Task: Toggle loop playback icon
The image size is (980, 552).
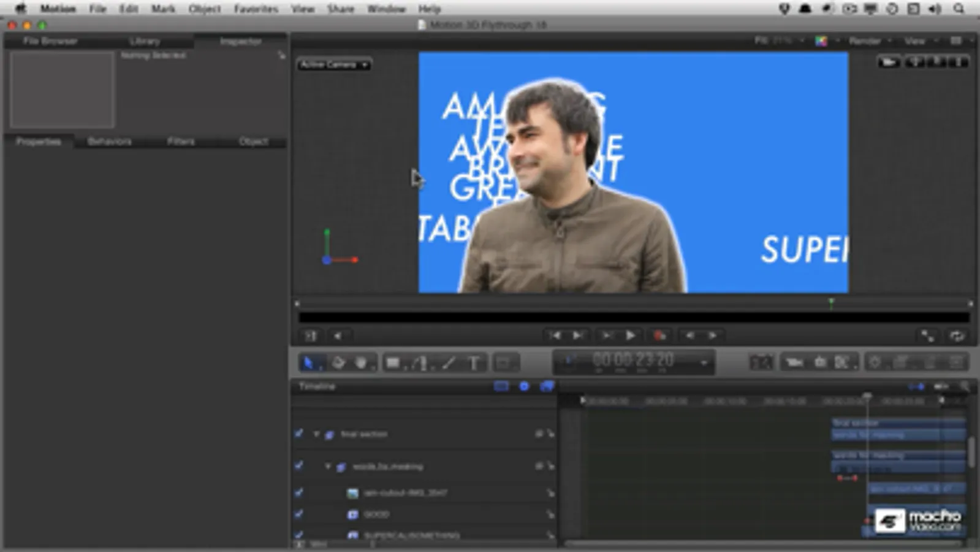Action: (956, 336)
